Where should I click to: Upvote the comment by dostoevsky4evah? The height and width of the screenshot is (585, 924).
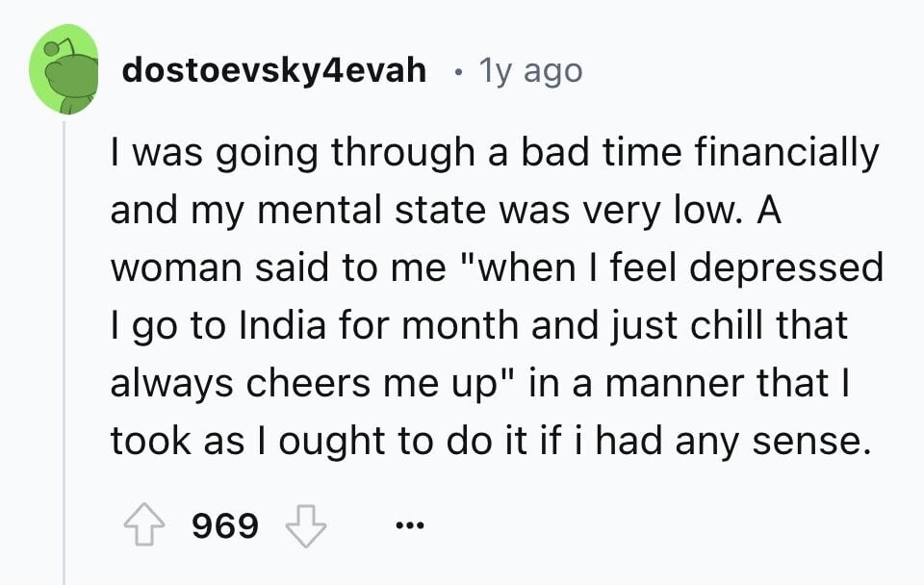tap(144, 524)
